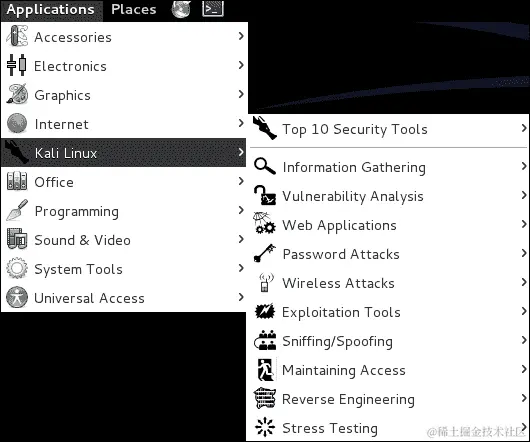Click the Internet globe icon
This screenshot has height=442, width=530.
tap(17, 123)
